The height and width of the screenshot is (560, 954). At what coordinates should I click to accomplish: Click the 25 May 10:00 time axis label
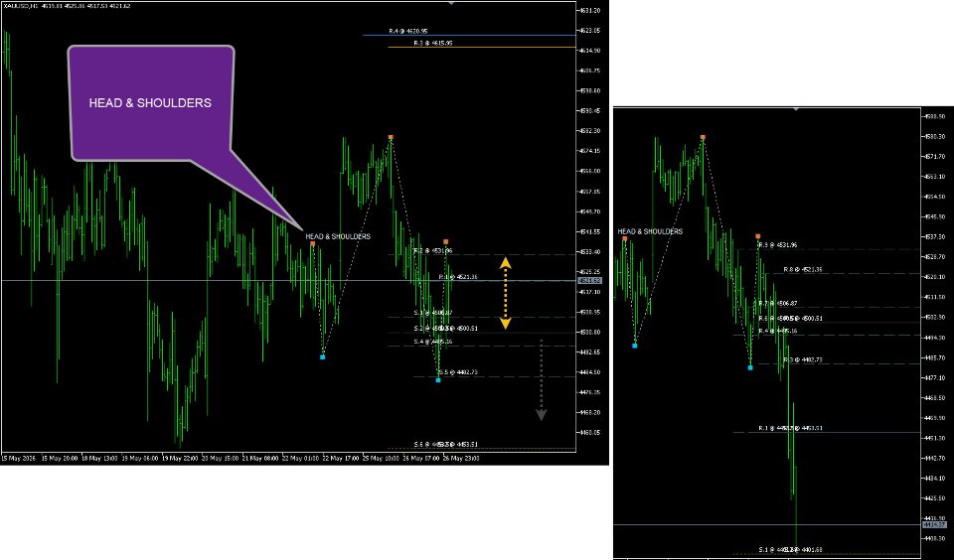[x=380, y=459]
